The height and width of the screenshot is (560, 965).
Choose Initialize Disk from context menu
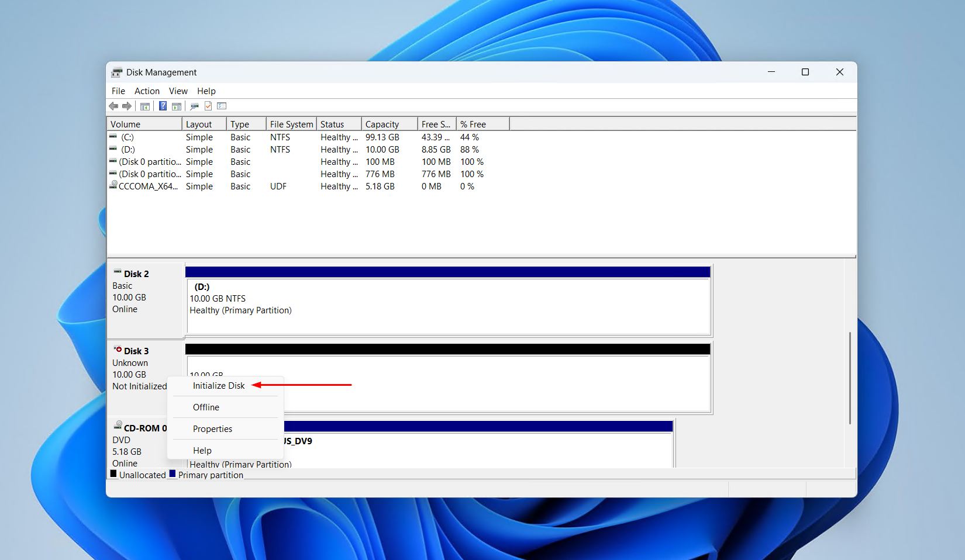(219, 386)
